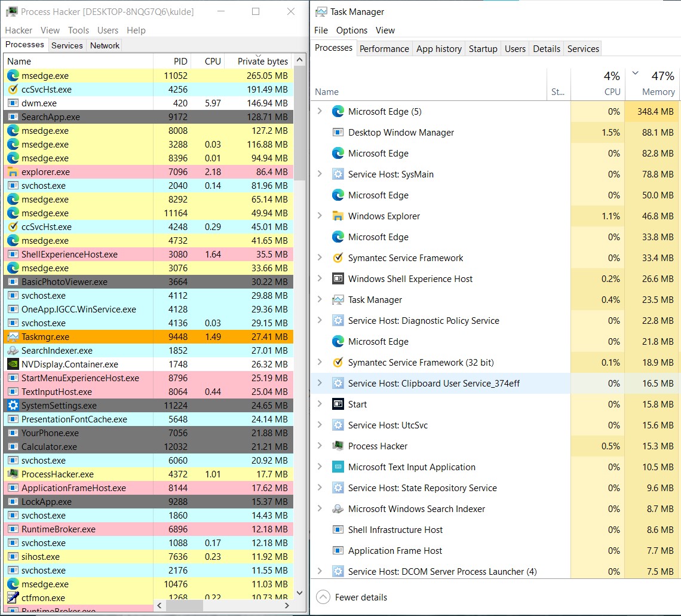Click the explorer.exe folder icon
681x616 pixels.
[13, 171]
